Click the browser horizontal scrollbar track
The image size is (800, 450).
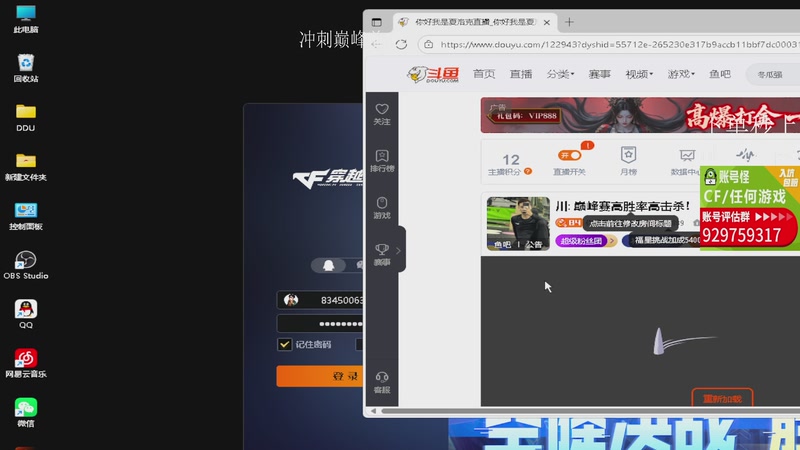[591, 411]
